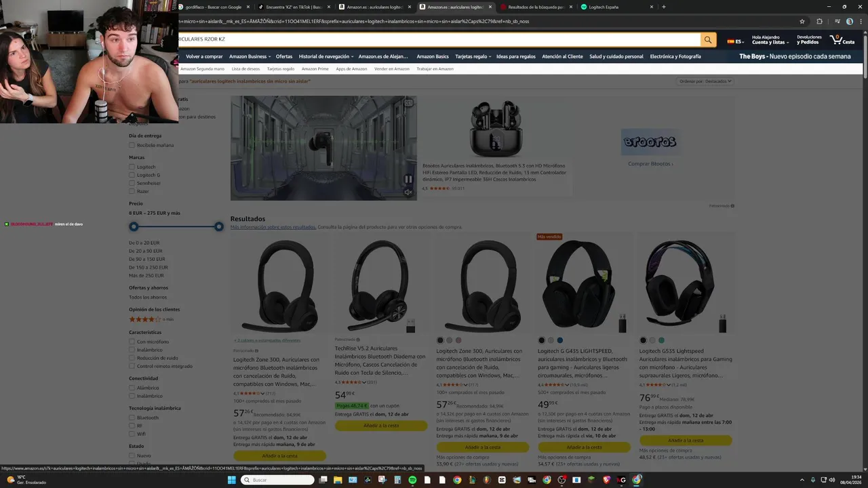Click the Amazon search magnifier button

pyautogui.click(x=708, y=40)
